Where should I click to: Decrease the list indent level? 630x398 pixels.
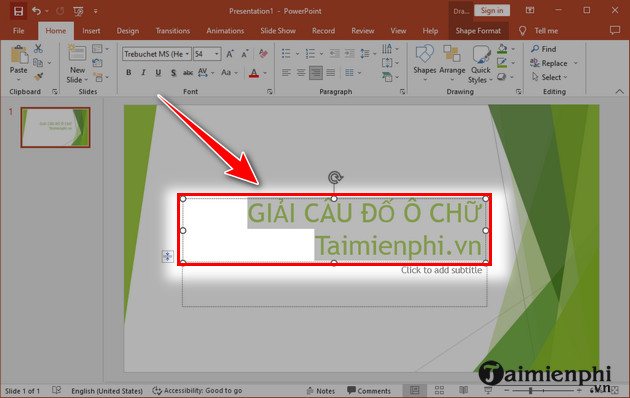[x=334, y=53]
